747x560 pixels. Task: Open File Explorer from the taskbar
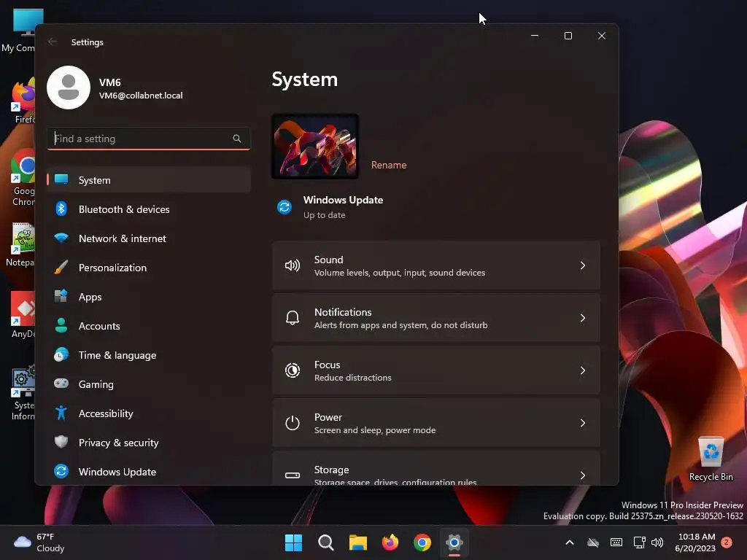357,542
